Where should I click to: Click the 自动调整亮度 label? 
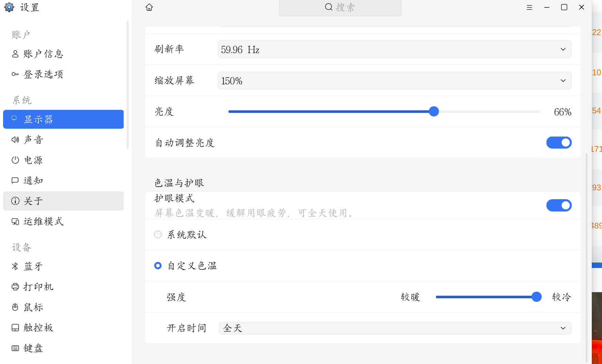[x=185, y=143]
